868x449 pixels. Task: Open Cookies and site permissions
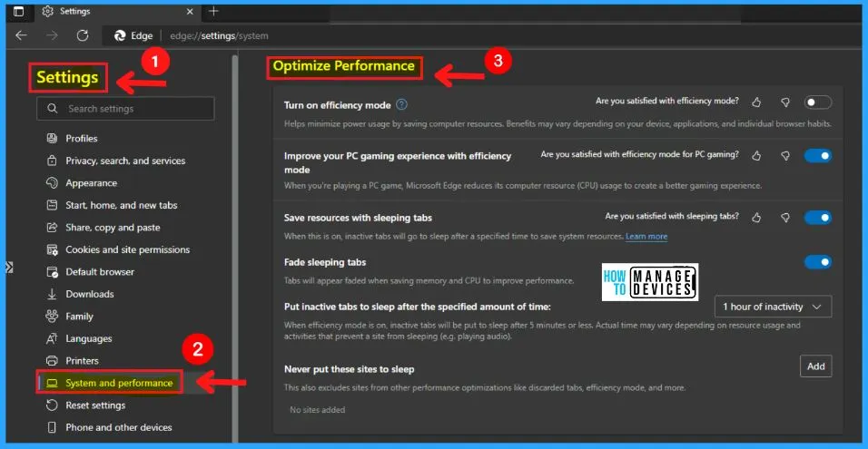(127, 249)
